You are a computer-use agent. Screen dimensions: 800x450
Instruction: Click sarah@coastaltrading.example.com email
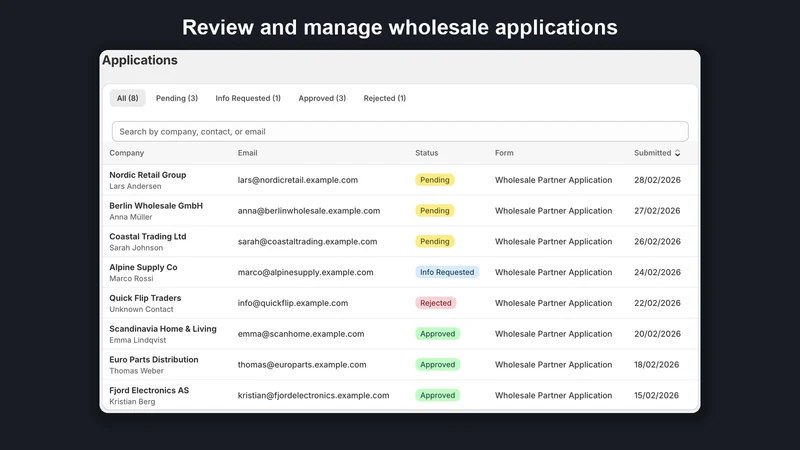coord(307,241)
